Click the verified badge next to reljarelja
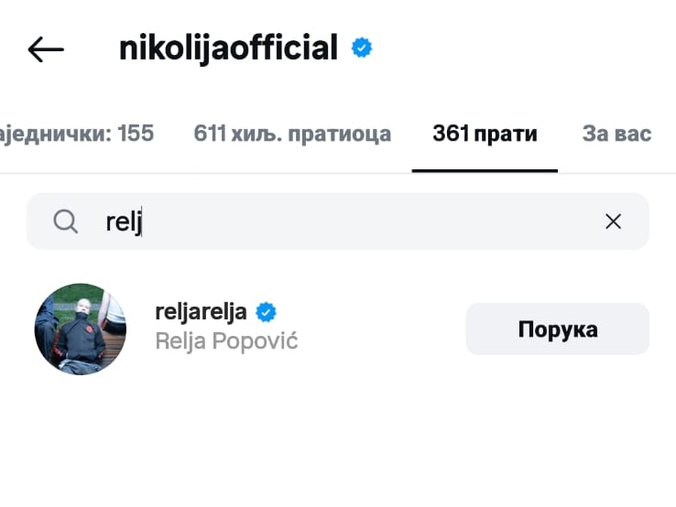This screenshot has height=507, width=676. tap(266, 312)
